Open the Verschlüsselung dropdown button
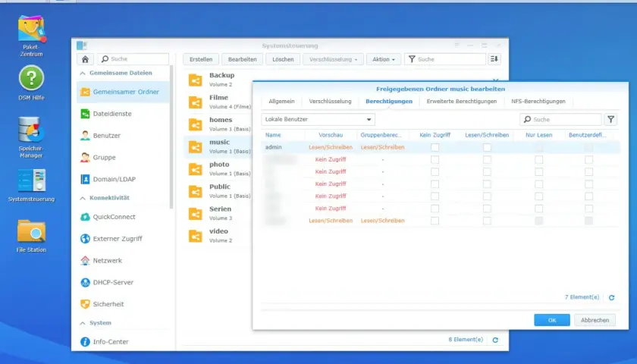This screenshot has height=364, width=637. [x=333, y=59]
